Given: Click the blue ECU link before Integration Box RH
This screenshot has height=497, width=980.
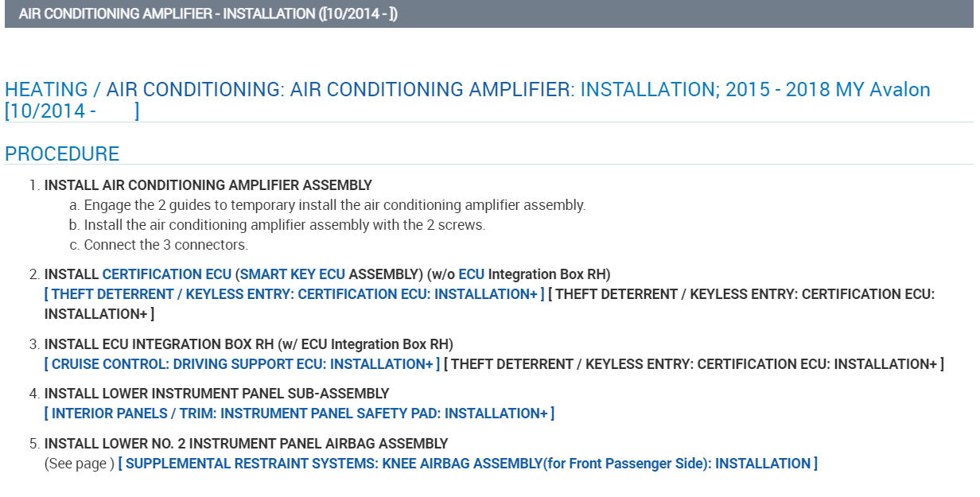Looking at the screenshot, I should (x=471, y=274).
